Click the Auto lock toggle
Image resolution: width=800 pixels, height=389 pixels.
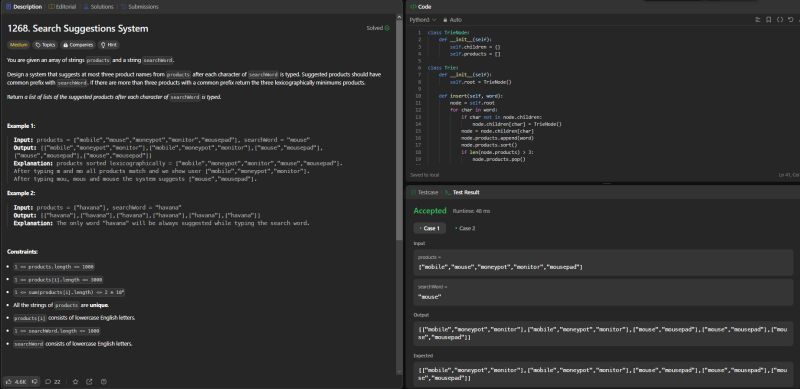click(x=452, y=20)
